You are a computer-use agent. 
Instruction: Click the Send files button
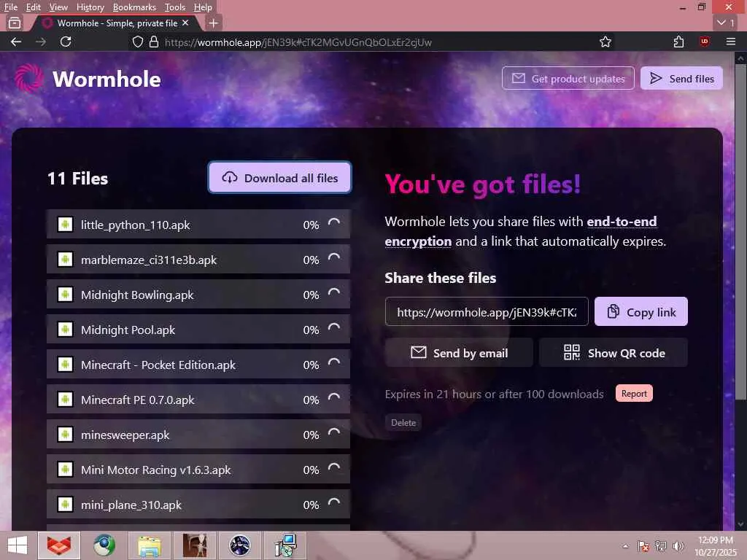[x=681, y=79]
